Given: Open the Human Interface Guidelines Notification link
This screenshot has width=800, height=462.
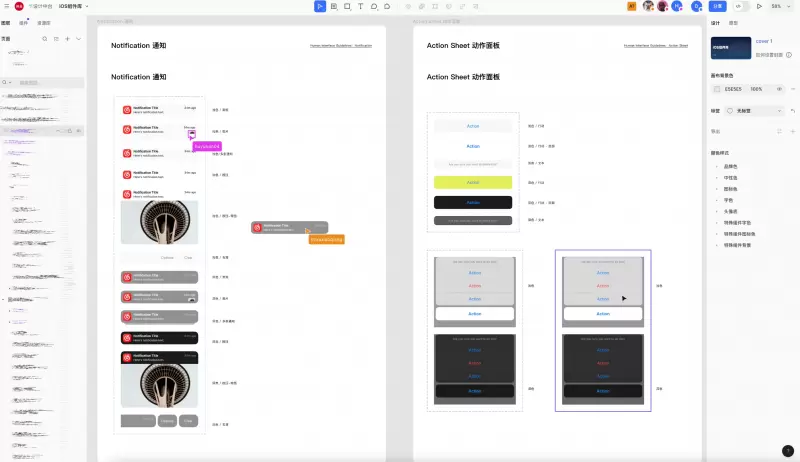Looking at the screenshot, I should 340,45.
